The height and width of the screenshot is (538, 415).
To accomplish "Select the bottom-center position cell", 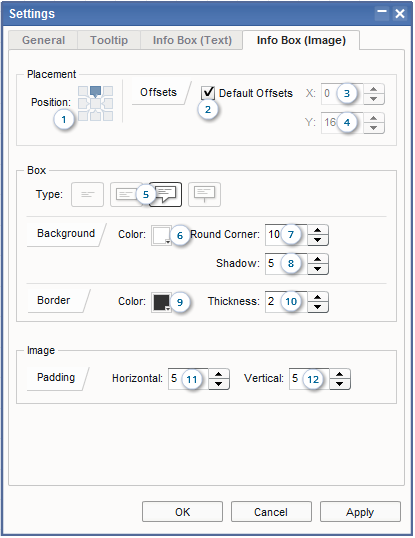I will [95, 116].
